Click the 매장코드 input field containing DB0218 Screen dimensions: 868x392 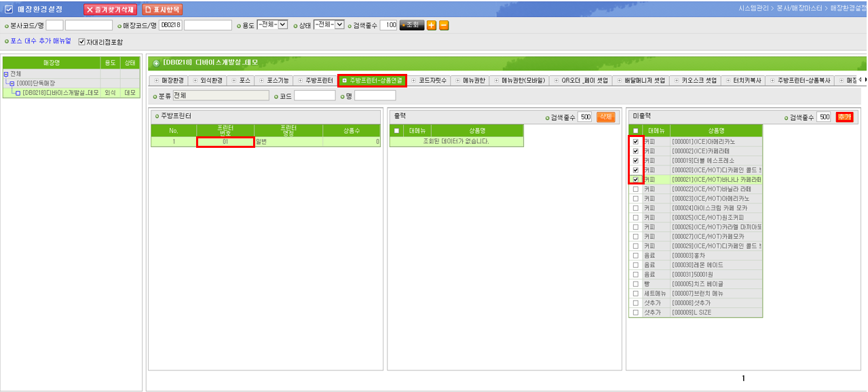point(170,25)
